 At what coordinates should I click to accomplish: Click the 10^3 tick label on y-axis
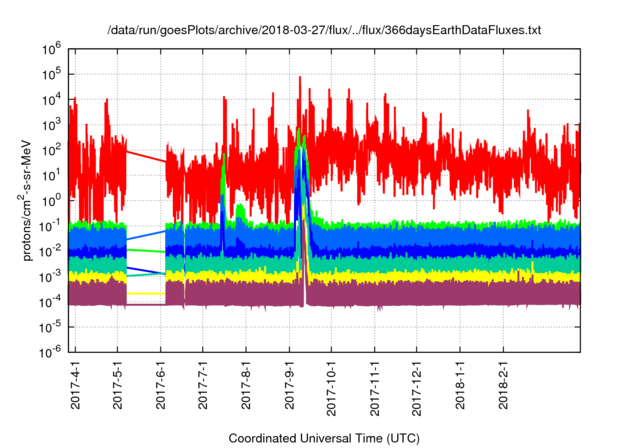click(x=51, y=125)
